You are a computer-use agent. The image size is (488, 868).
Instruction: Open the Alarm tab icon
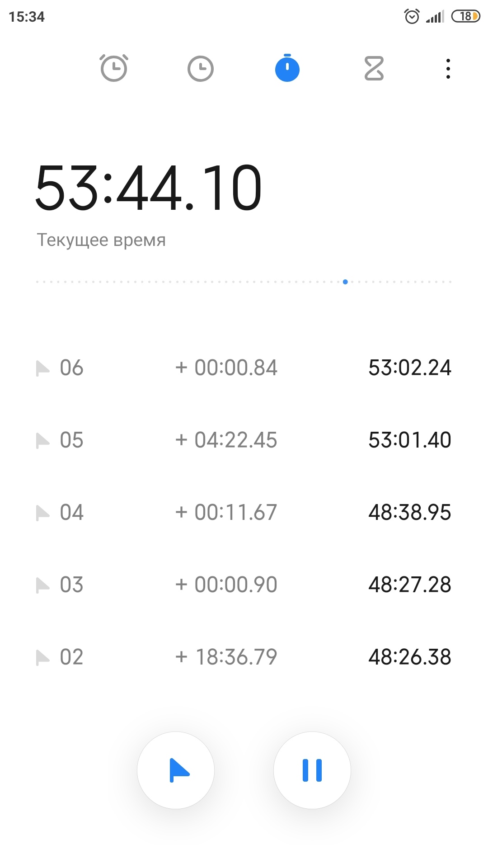tap(114, 68)
